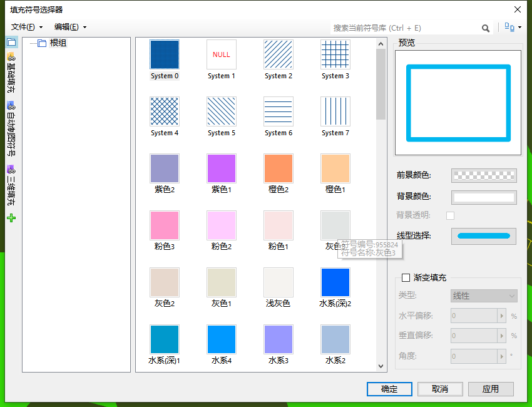Screen dimensions: 532x407
Task: Choose the System 2 diagonal hatch symbol
Action: pyautogui.click(x=279, y=54)
